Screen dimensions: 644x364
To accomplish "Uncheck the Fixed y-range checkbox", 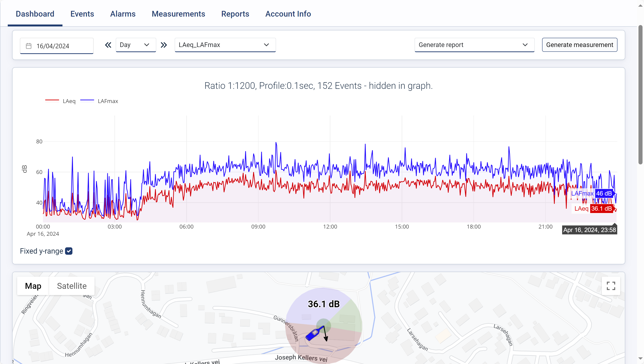I will click(x=69, y=251).
